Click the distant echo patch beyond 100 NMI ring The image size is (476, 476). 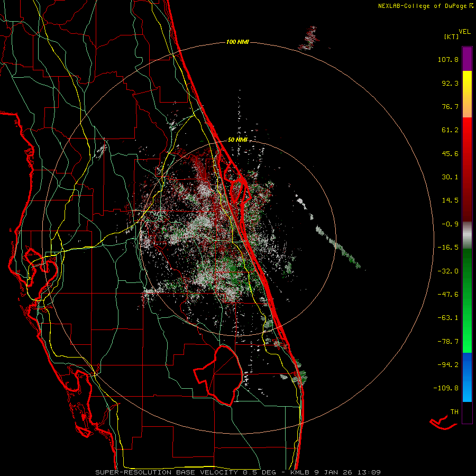click(309, 39)
